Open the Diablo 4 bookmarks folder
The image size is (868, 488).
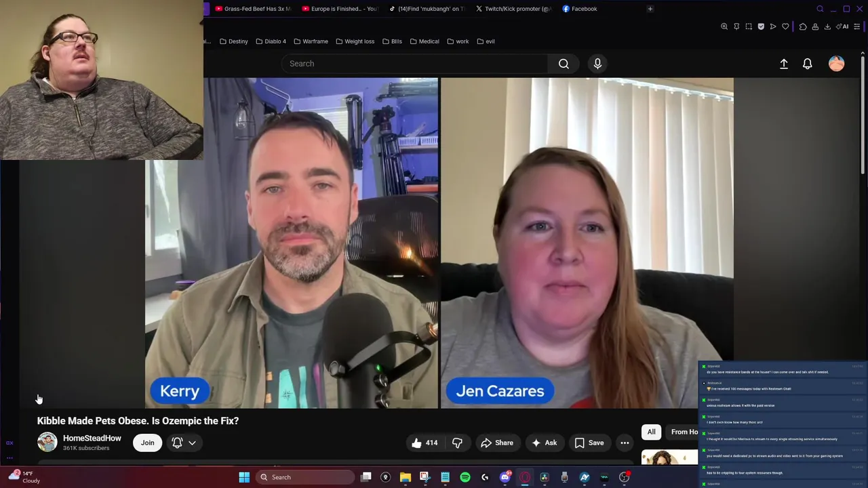point(271,41)
